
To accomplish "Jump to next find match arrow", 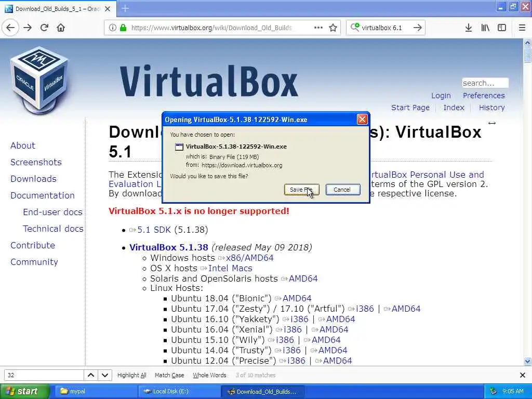I will point(105,375).
